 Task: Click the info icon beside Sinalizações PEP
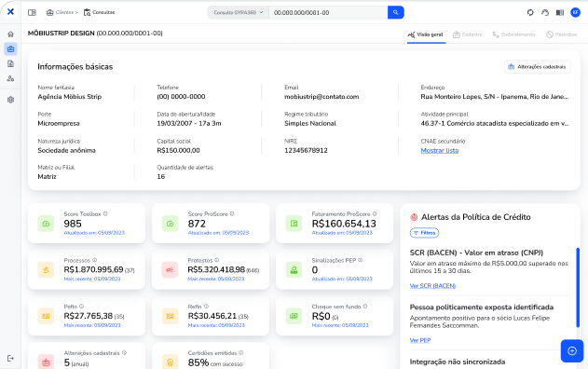pyautogui.click(x=361, y=260)
